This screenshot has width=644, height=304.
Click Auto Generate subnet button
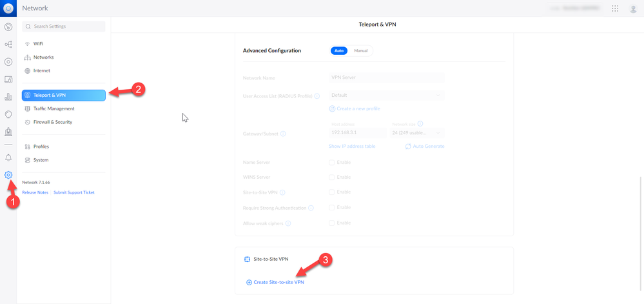(x=425, y=146)
